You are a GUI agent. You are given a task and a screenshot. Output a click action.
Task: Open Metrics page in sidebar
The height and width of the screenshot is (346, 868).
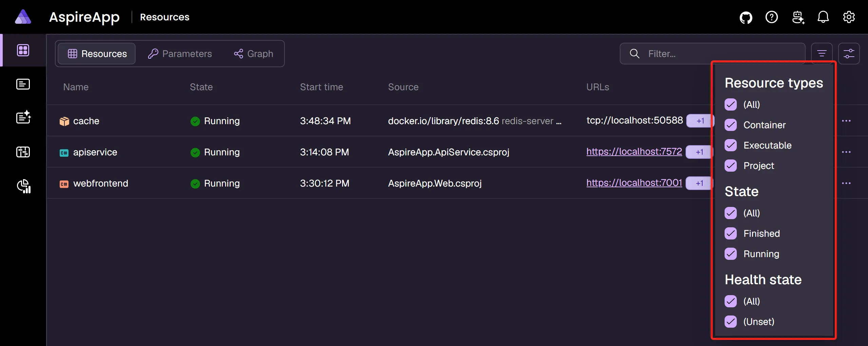coord(24,186)
